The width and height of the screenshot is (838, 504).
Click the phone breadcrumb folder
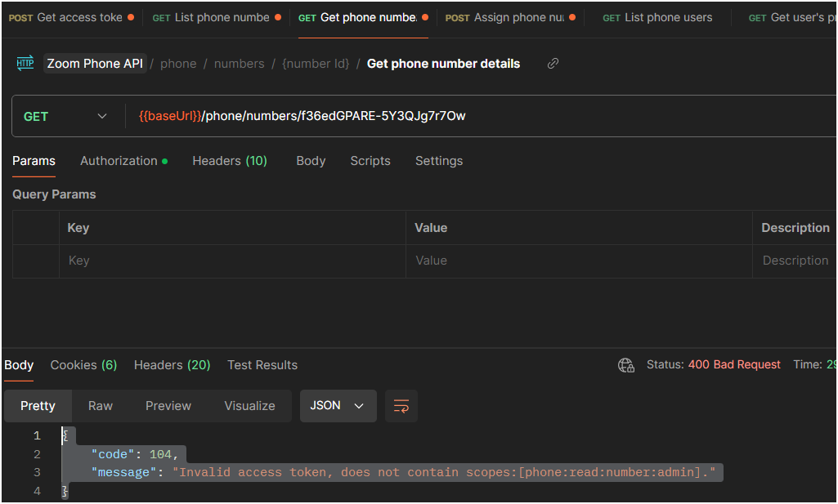pyautogui.click(x=178, y=64)
